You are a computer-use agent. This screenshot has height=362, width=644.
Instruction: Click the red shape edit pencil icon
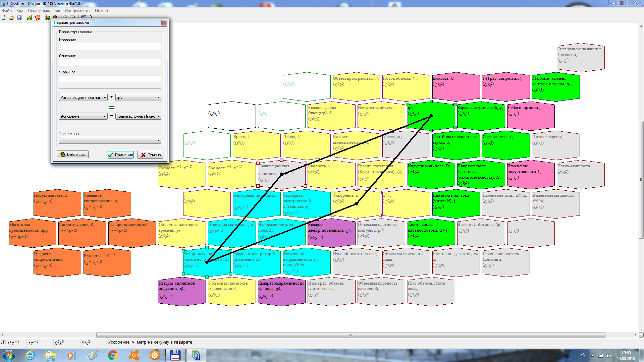point(37,18)
